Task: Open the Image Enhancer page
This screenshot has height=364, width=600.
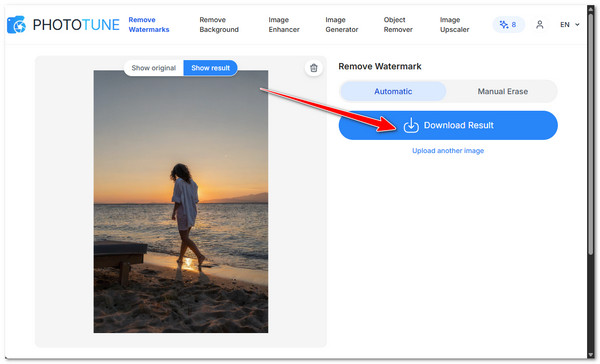Action: pyautogui.click(x=284, y=24)
